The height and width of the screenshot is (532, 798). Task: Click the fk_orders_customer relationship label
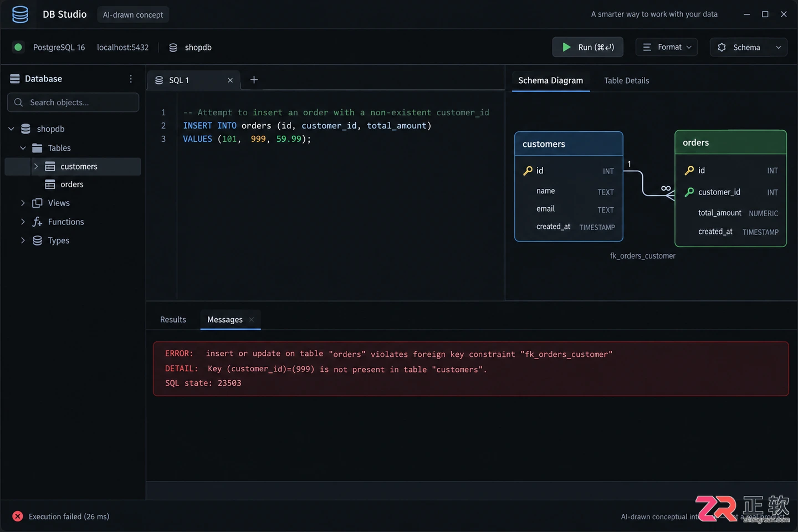(x=643, y=256)
